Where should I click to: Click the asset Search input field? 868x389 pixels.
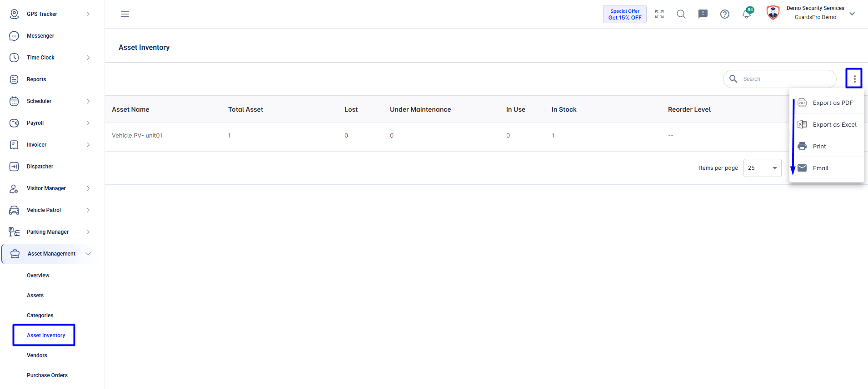tap(780, 79)
